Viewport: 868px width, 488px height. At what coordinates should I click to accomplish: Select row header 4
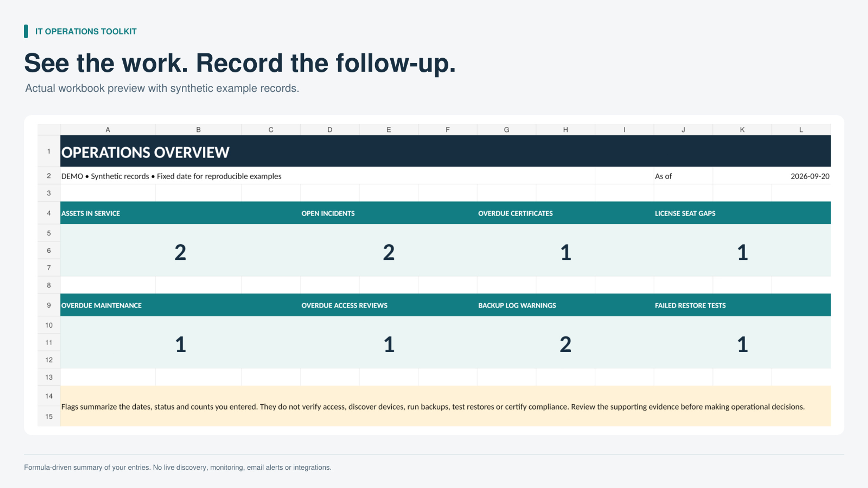click(49, 213)
